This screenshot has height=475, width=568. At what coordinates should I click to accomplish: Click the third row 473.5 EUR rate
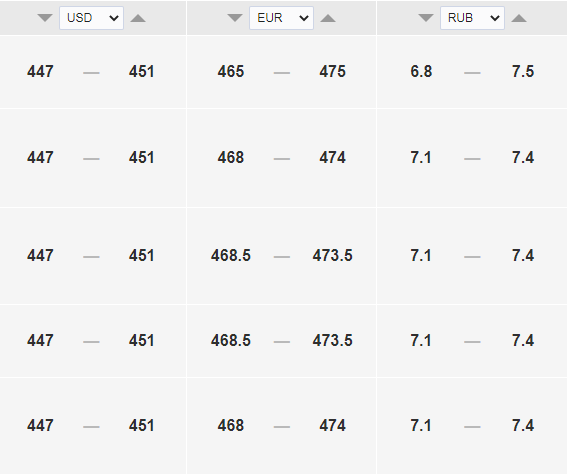[x=333, y=255]
